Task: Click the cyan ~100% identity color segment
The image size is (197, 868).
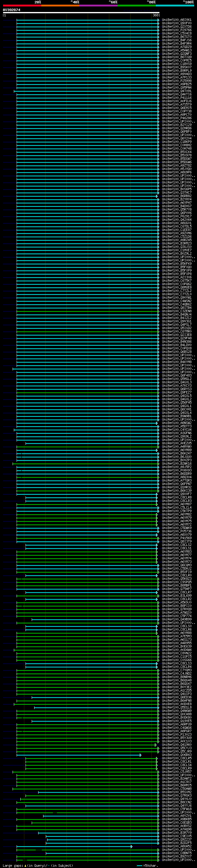Action: (175, 6)
